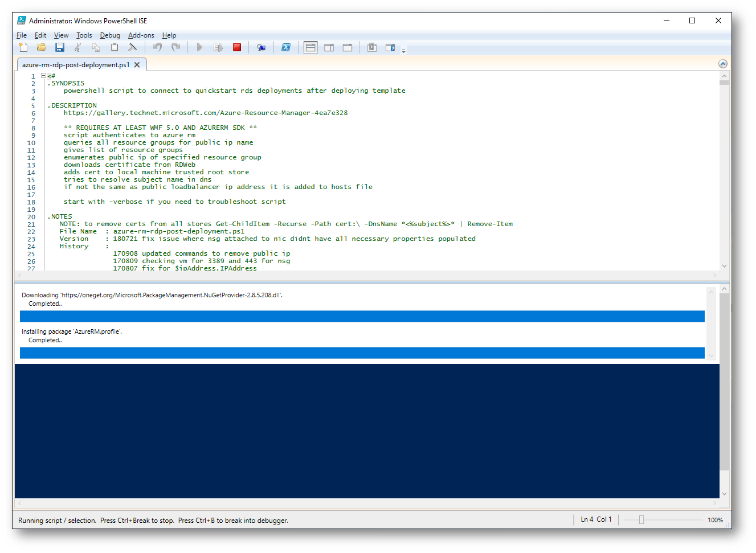Viewport: 756px width, 553px height.
Task: Open a script file with folder icon
Action: [x=42, y=47]
